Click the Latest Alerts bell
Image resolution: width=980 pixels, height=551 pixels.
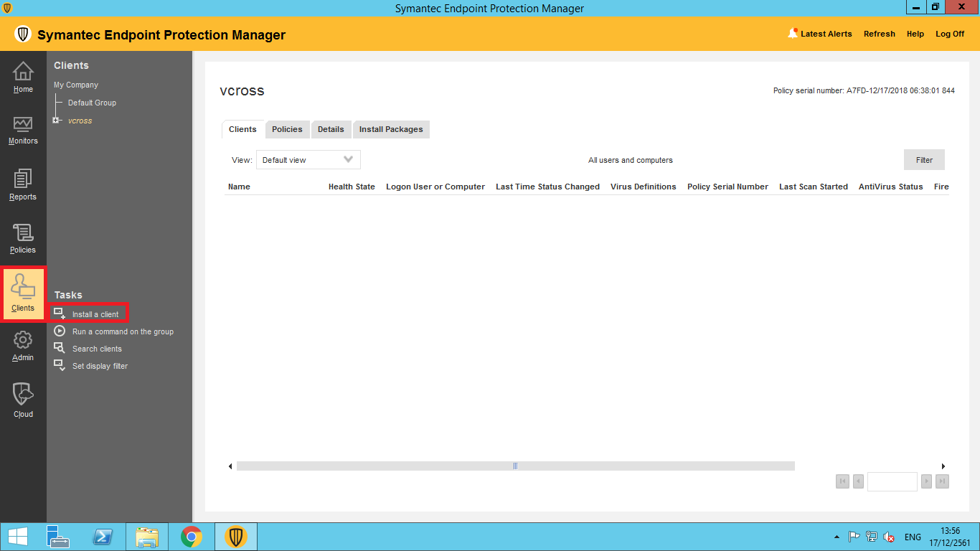793,33
